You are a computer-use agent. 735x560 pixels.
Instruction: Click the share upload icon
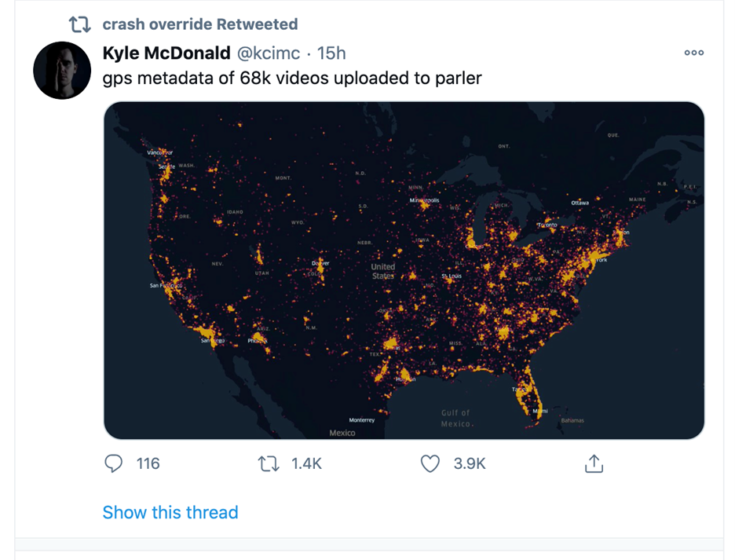pos(594,464)
